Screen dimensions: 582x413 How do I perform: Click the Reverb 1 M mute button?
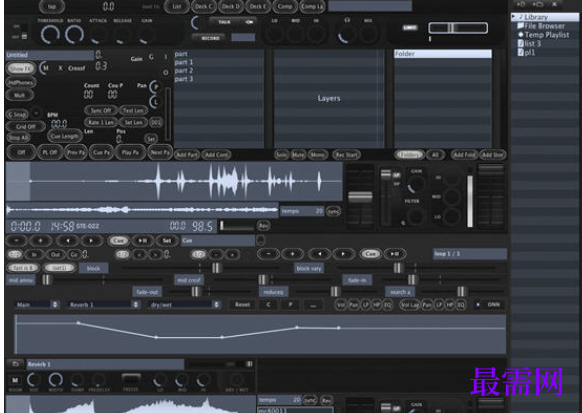(x=15, y=380)
